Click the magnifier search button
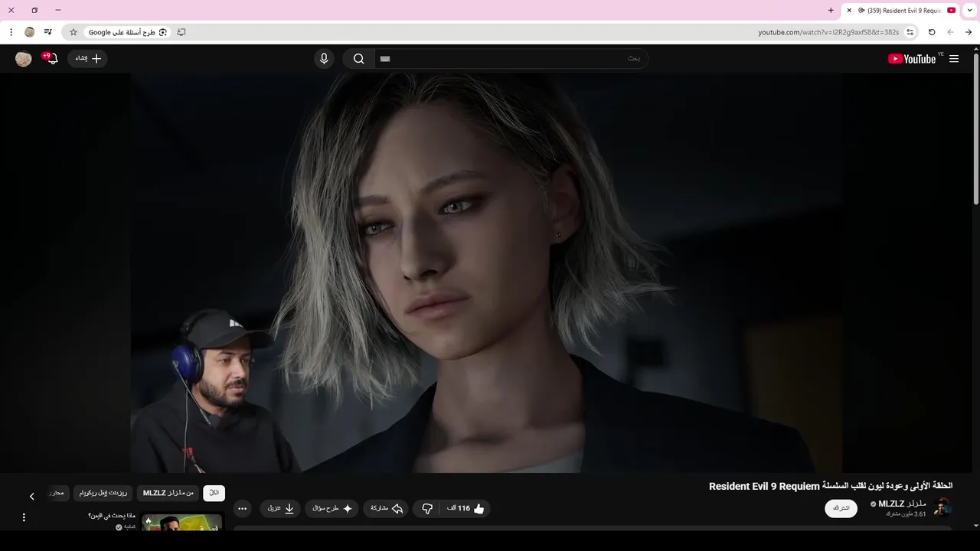This screenshot has width=980, height=551. pyautogui.click(x=358, y=59)
